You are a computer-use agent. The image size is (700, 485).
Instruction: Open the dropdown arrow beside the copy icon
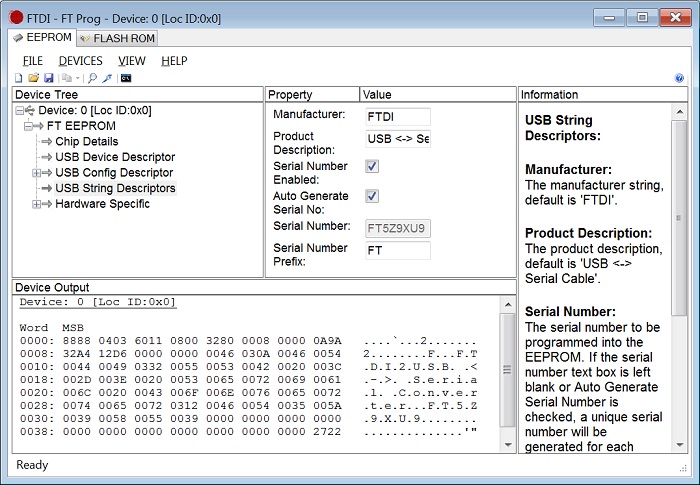(78, 79)
